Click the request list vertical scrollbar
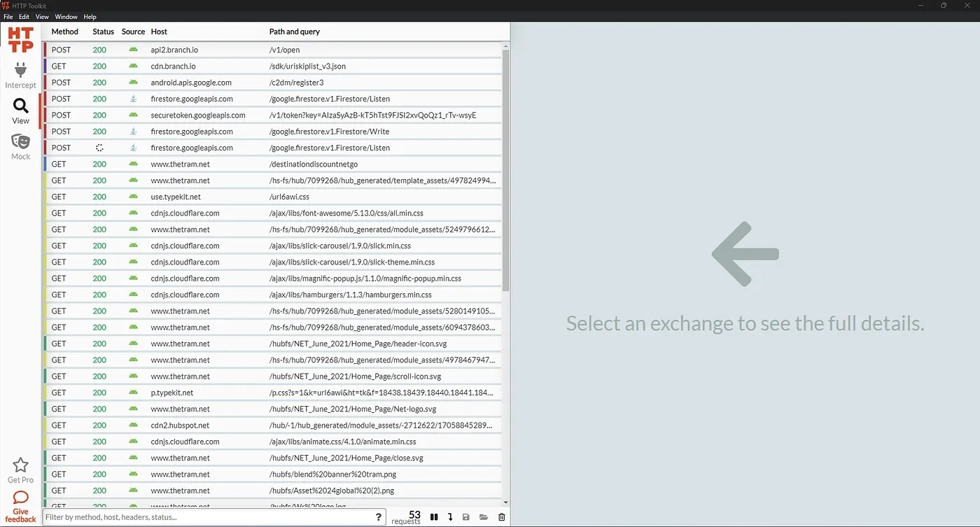 505,168
